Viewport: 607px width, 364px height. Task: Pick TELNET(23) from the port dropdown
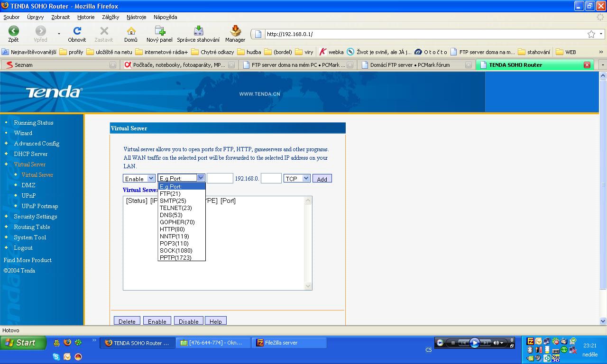[x=182, y=208]
